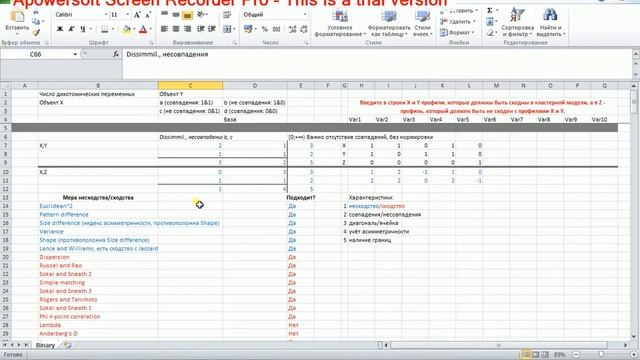
Task: Apply the percent style (%)
Action: (264, 29)
